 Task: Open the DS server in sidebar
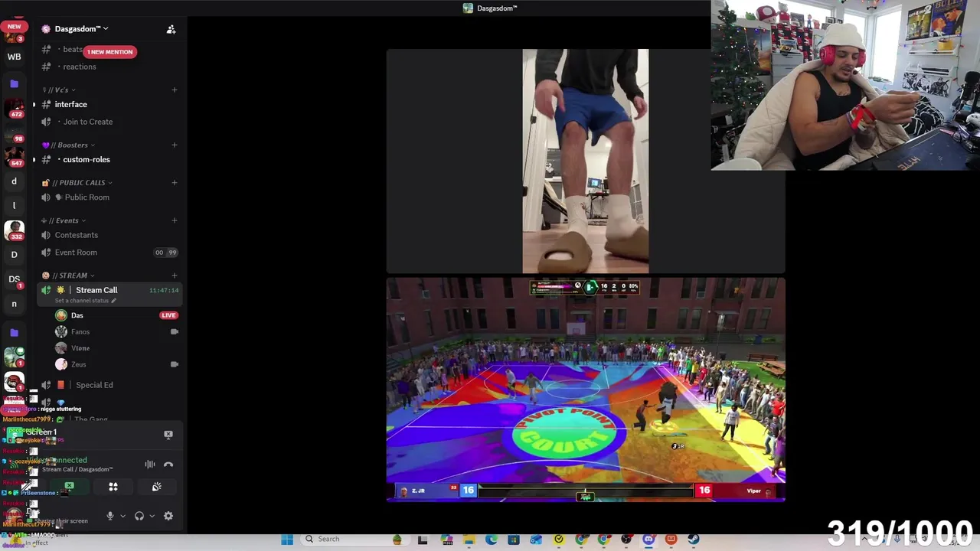pos(14,279)
